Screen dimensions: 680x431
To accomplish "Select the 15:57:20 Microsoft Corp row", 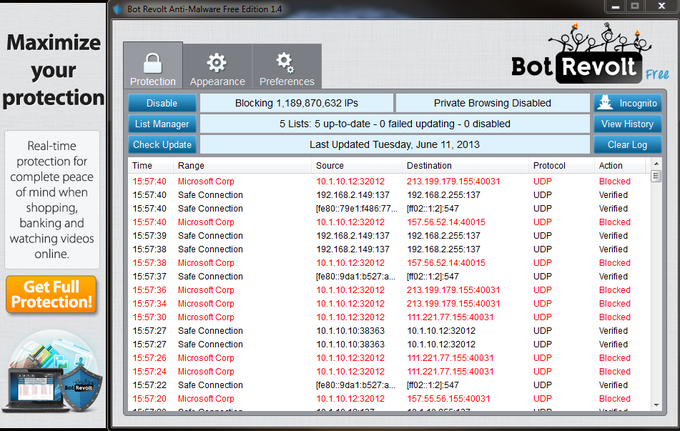I will (x=389, y=398).
